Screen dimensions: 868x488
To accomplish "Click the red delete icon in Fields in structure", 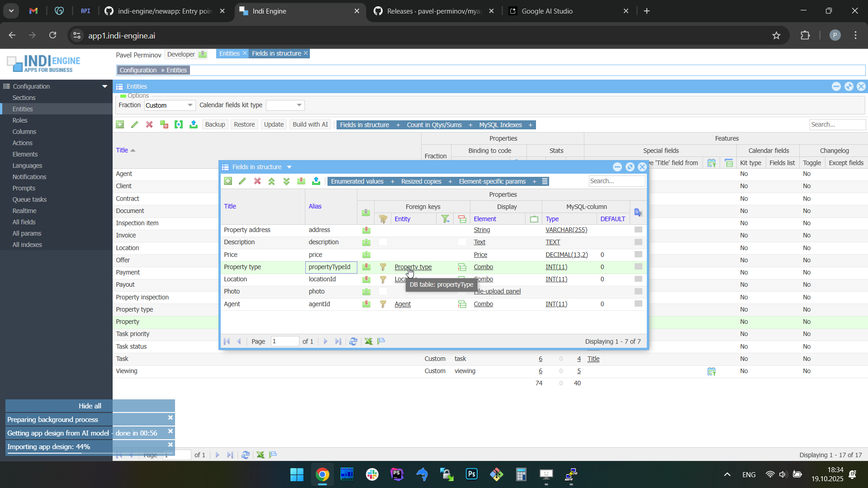I will (257, 181).
